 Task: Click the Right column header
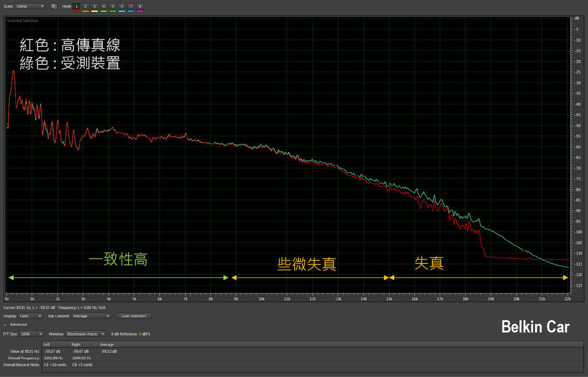(x=84, y=344)
